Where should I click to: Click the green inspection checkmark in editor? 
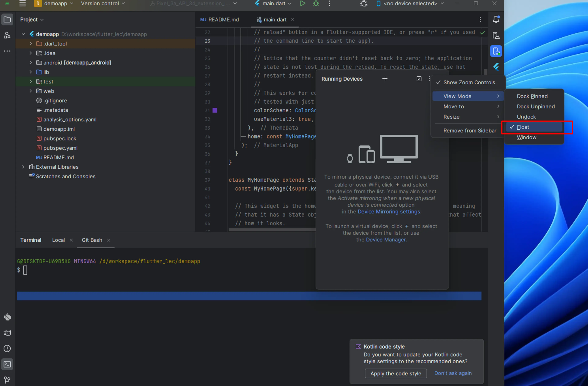482,32
